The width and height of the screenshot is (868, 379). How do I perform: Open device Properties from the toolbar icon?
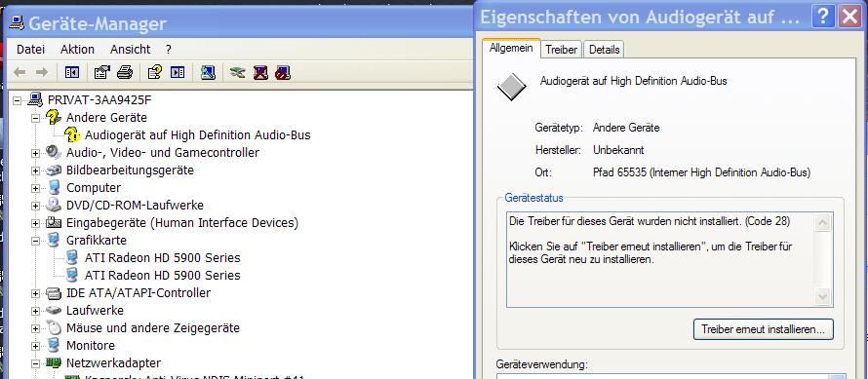coord(102,72)
